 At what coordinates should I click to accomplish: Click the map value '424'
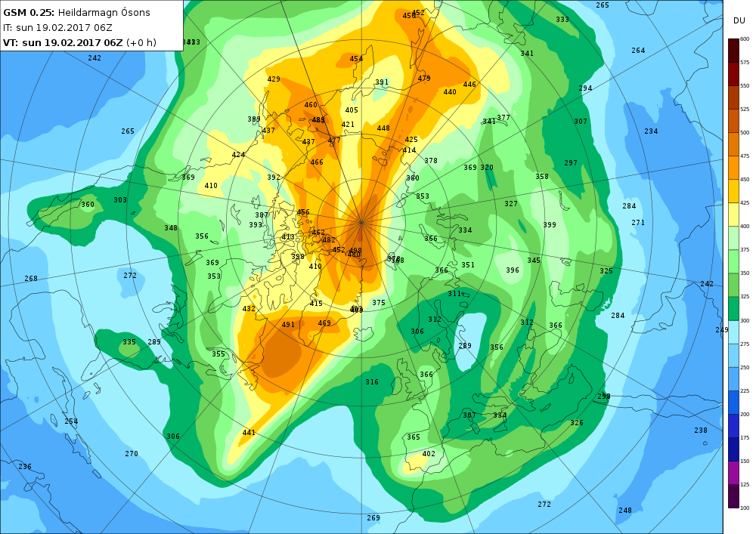point(238,155)
